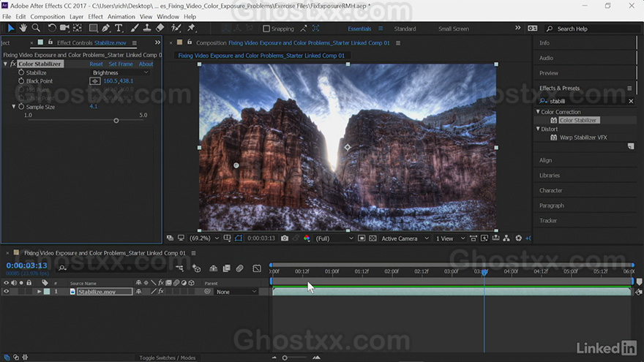Switch to Small Screen workspace
This screenshot has width=644, height=362.
click(x=454, y=29)
